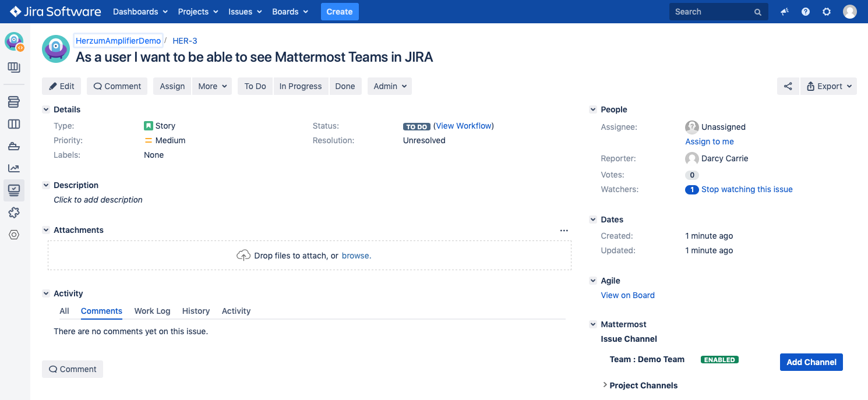
Task: Open the backlog icon in sidebar
Action: (x=14, y=102)
